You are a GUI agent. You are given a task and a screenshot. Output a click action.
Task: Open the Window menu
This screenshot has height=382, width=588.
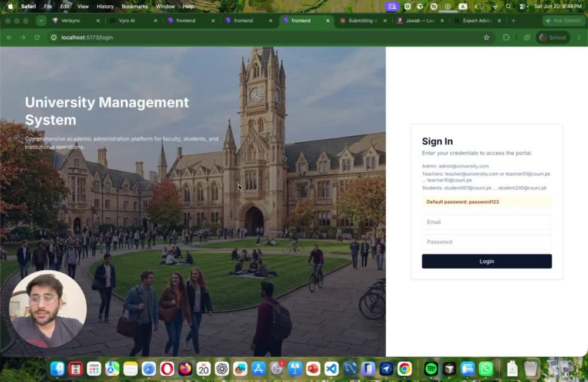click(165, 6)
